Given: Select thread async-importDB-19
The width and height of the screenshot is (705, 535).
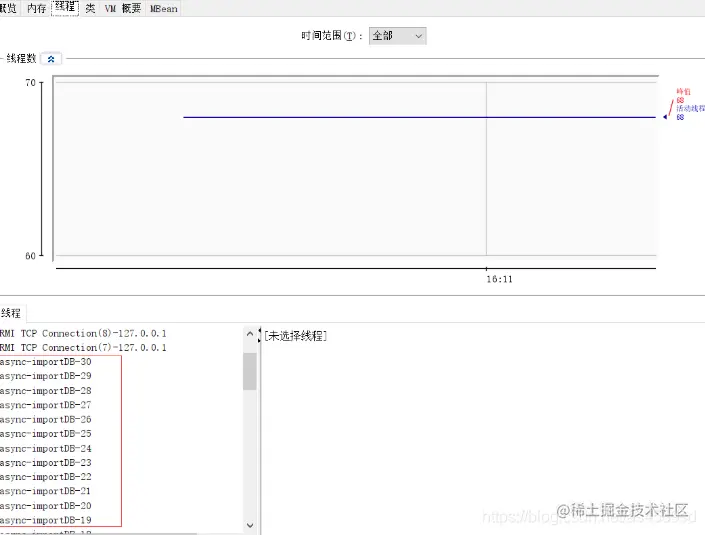Looking at the screenshot, I should pos(45,520).
